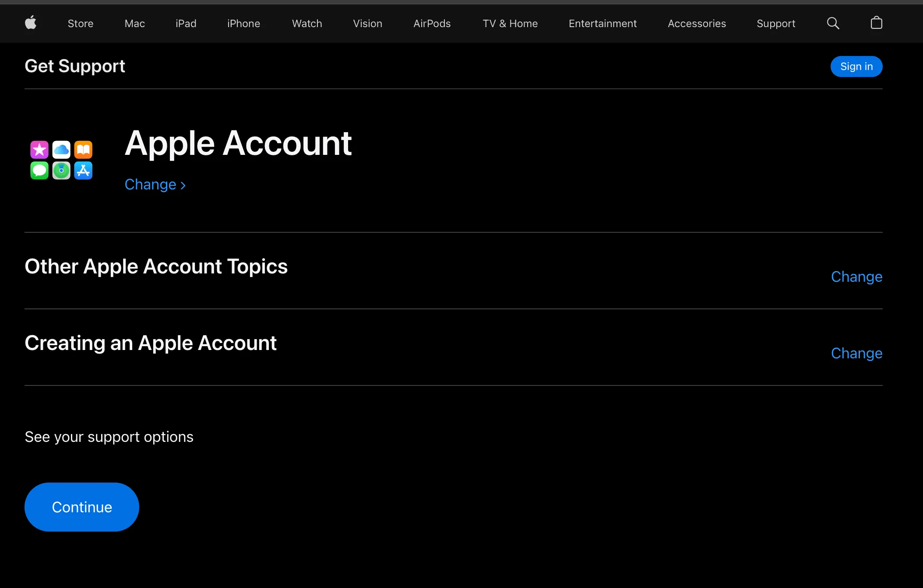923x588 pixels.
Task: Open the Entertainment menu
Action: pyautogui.click(x=602, y=24)
